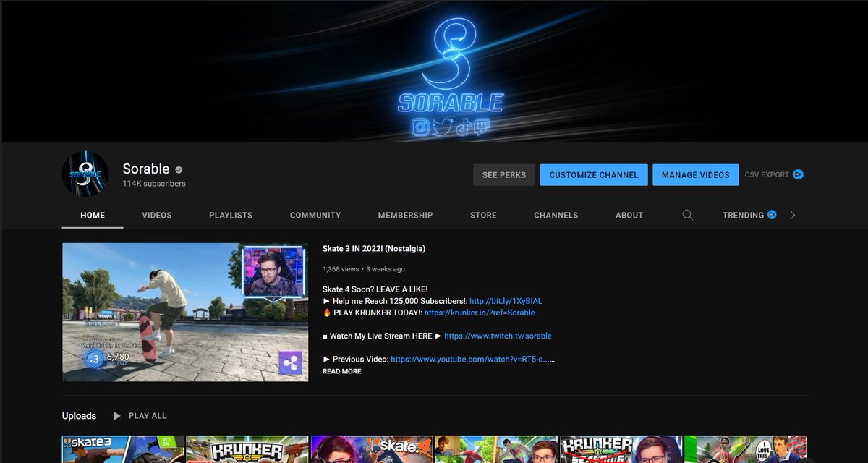
Task: Switch to the Store tab
Action: (x=483, y=215)
